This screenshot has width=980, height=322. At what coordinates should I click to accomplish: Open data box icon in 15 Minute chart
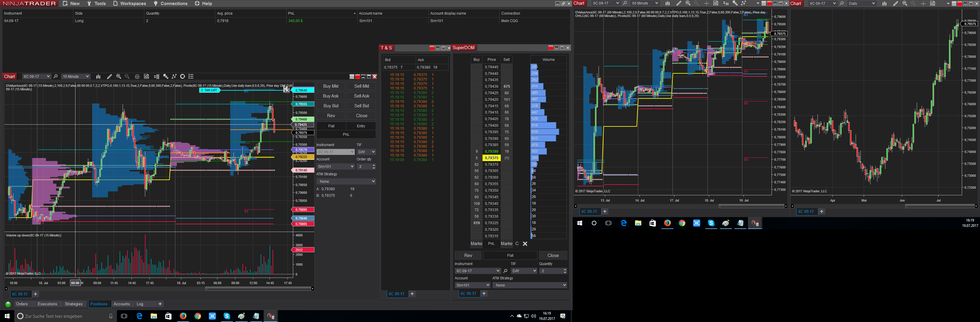point(146,76)
